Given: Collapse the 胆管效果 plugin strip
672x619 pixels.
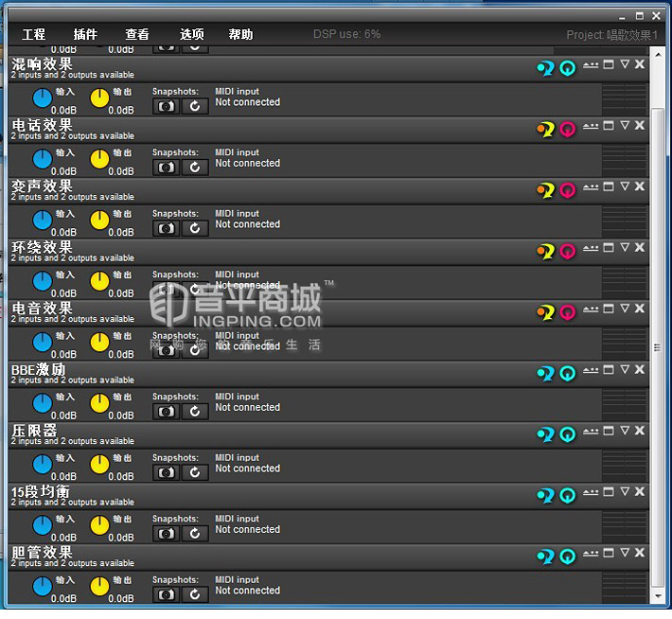Looking at the screenshot, I should point(625,553).
